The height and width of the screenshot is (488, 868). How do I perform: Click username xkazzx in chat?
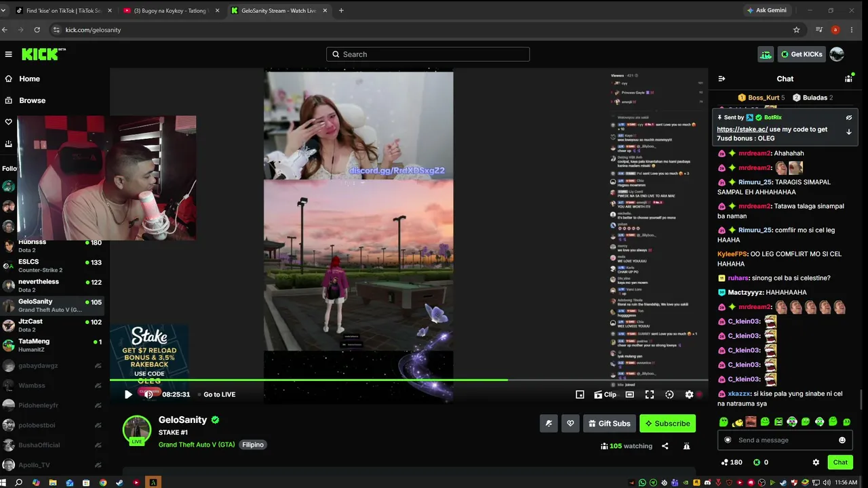[x=739, y=394]
